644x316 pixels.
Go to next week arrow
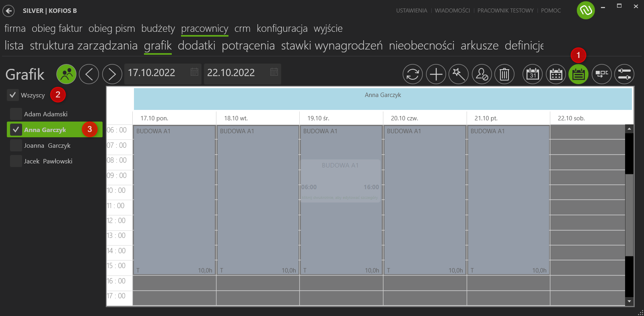point(112,74)
